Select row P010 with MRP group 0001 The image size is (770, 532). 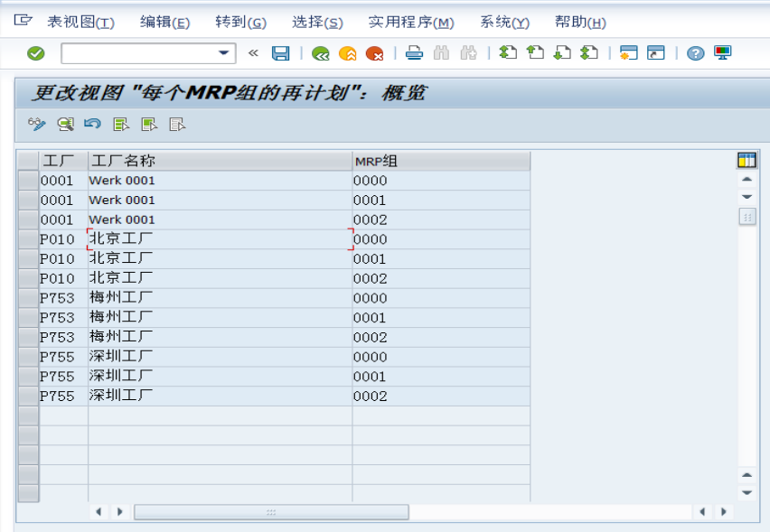[x=28, y=259]
